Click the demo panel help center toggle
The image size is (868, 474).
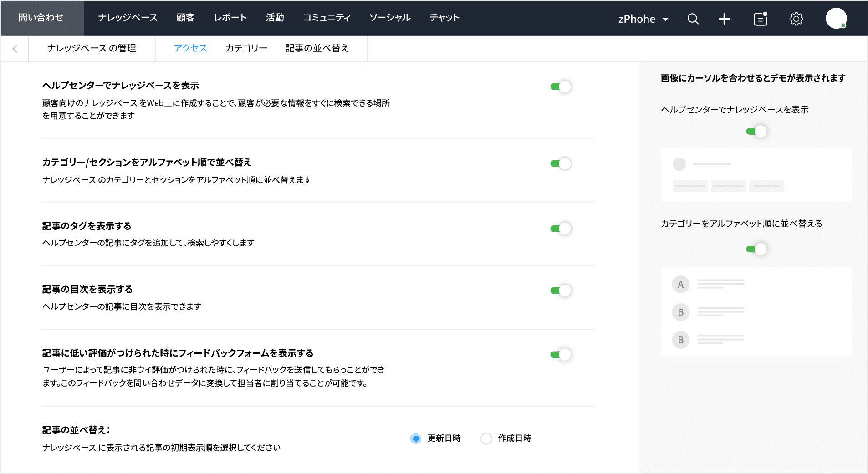(756, 132)
